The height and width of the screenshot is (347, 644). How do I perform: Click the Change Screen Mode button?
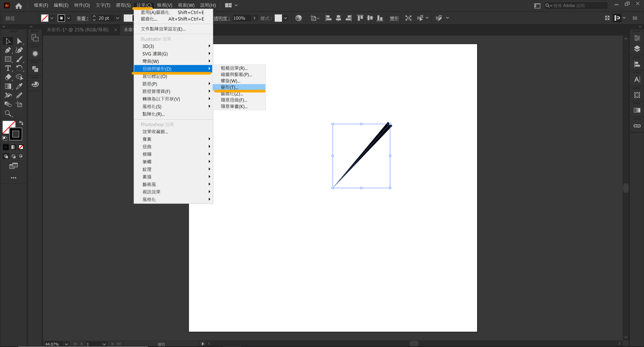(13, 166)
